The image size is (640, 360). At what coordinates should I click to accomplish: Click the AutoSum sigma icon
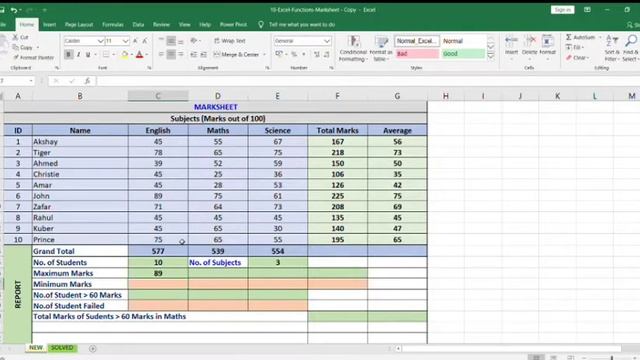coord(569,37)
